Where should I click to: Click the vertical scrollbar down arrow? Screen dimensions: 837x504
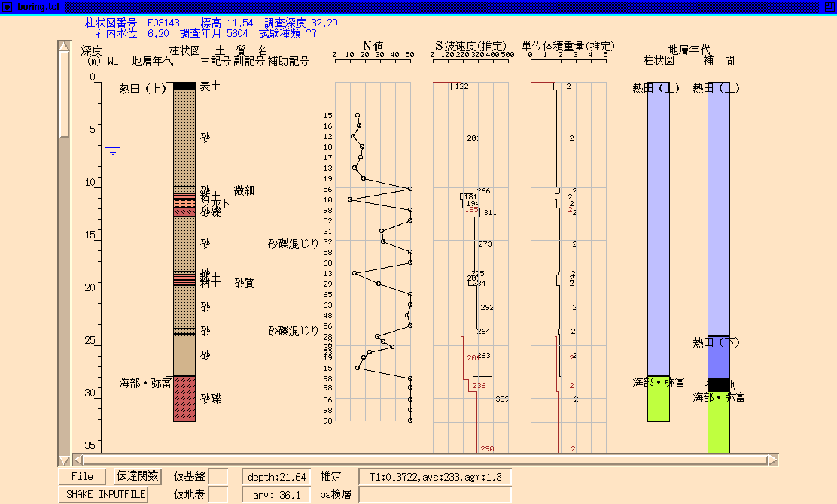pyautogui.click(x=64, y=460)
